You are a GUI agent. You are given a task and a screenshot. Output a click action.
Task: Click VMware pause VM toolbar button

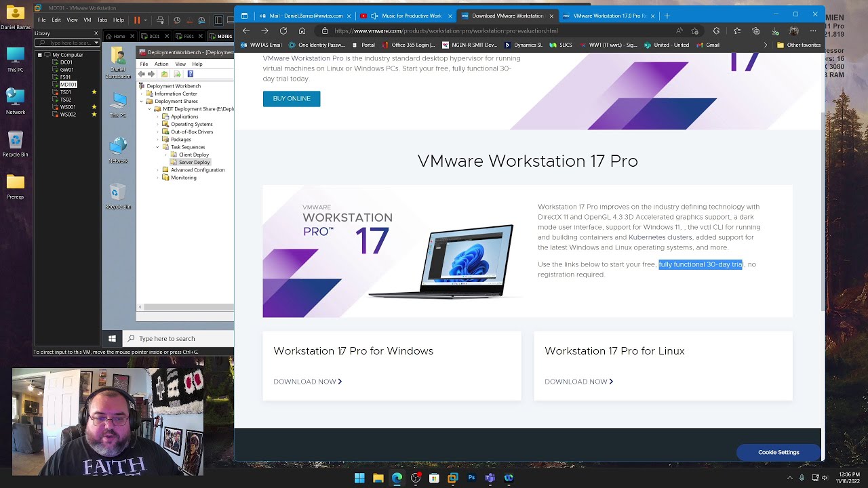(x=137, y=20)
